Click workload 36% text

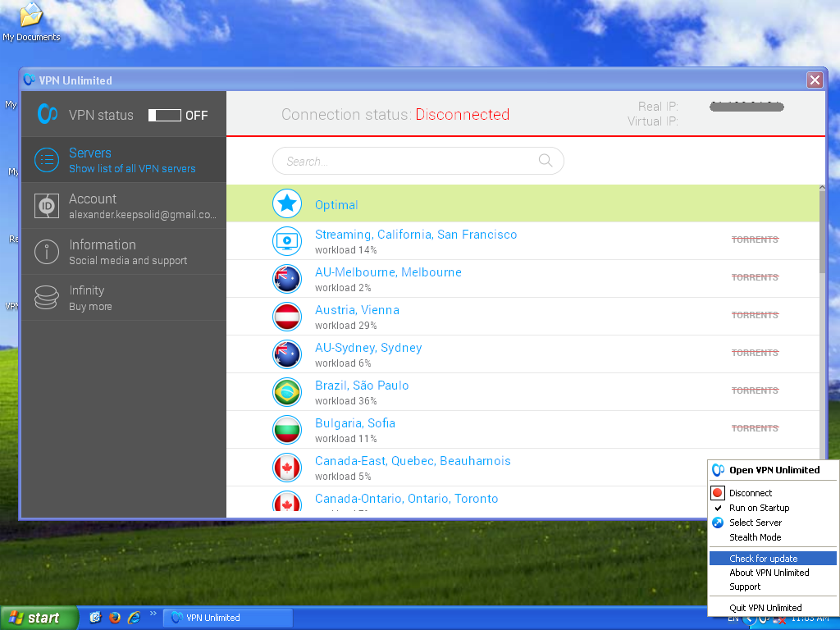point(345,401)
